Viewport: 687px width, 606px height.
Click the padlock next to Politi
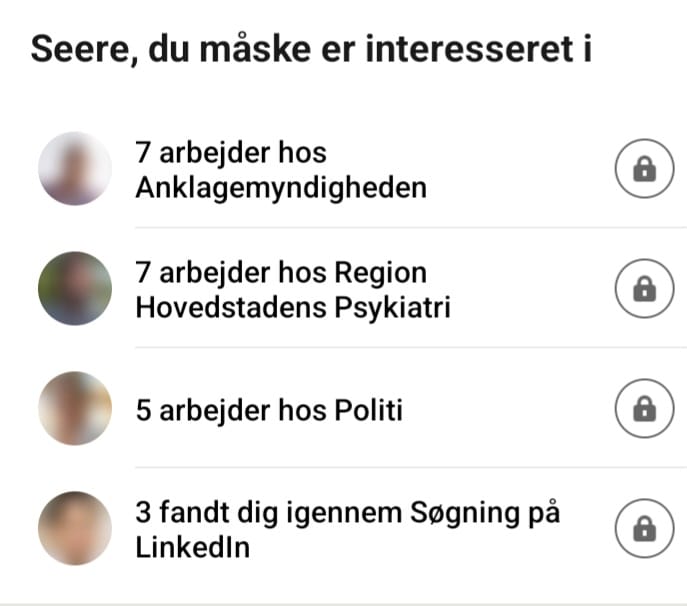pos(644,408)
